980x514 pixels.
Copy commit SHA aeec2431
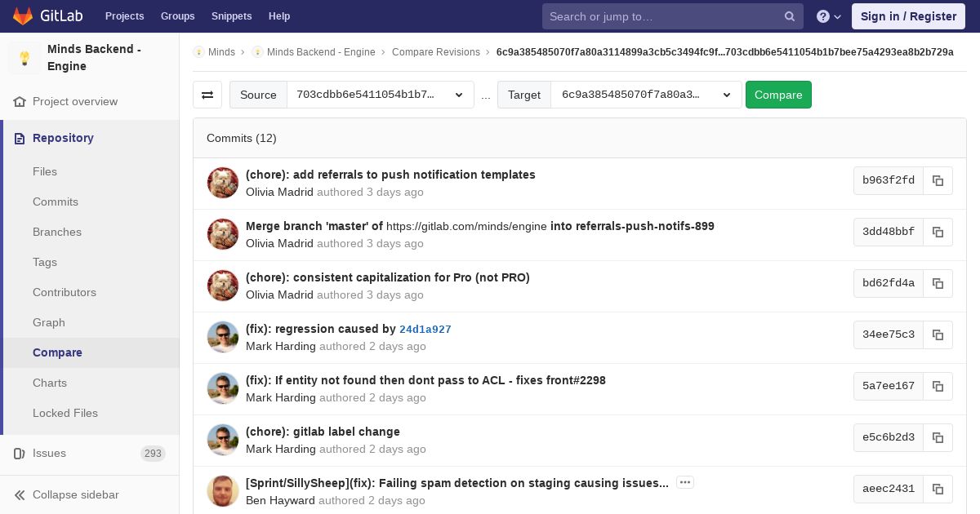tap(938, 489)
